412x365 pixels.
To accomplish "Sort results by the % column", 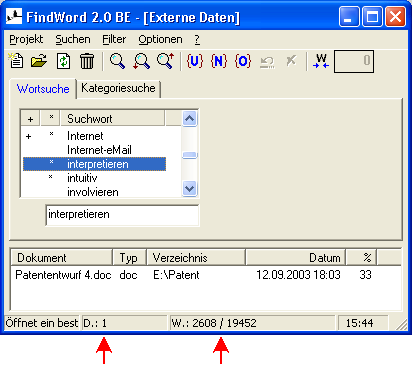I will (361, 257).
